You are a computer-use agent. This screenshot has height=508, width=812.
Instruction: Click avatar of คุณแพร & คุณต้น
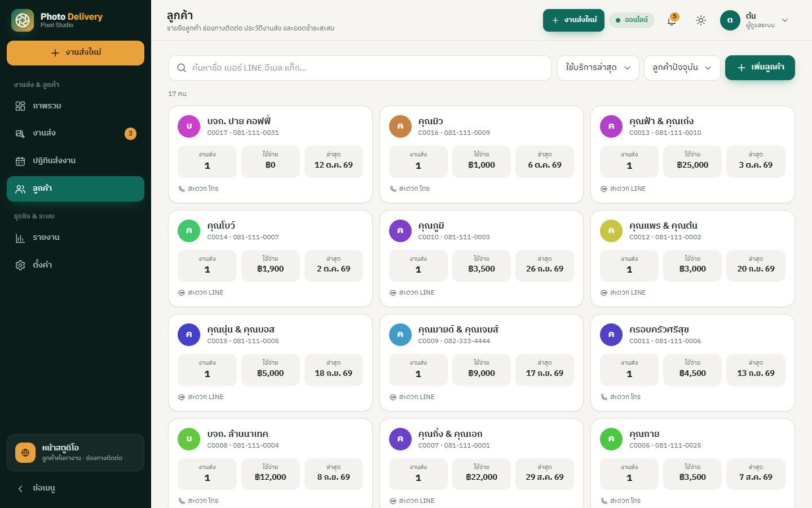(x=611, y=231)
